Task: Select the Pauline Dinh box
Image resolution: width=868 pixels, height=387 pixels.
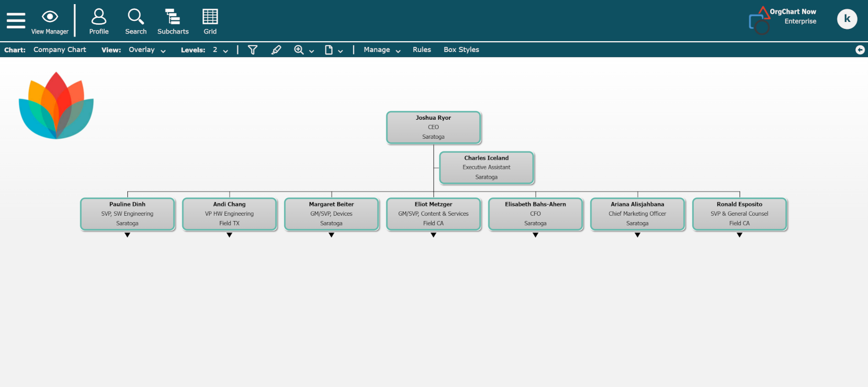Action: click(127, 214)
